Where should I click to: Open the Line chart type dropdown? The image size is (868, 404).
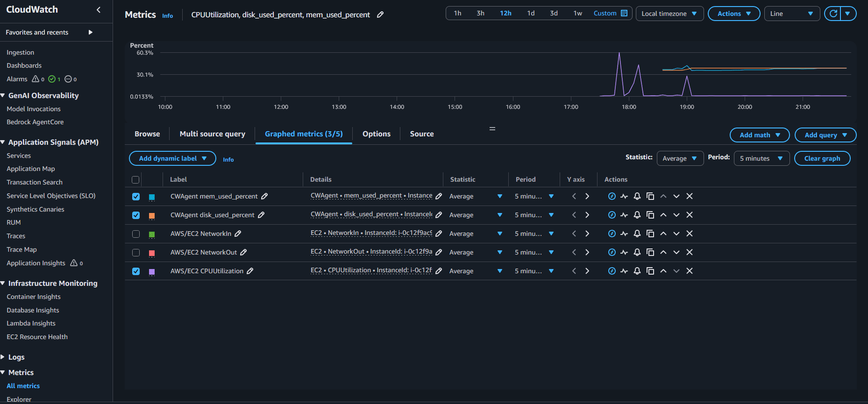click(792, 14)
